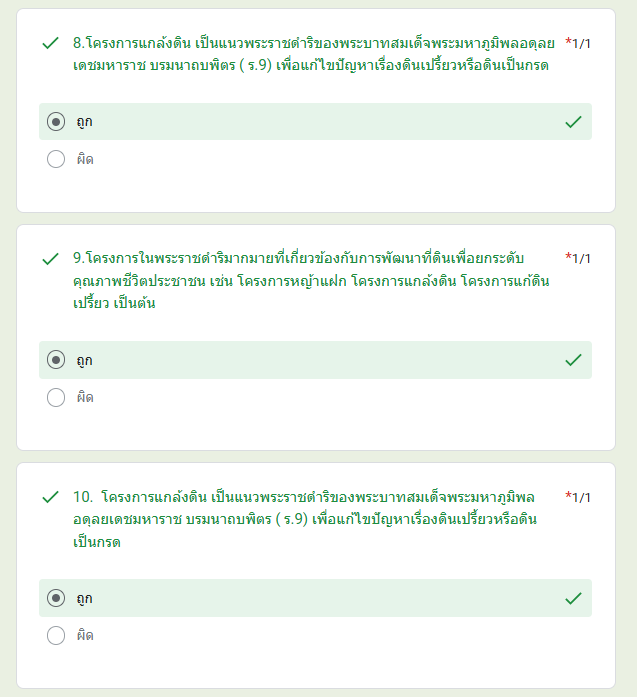Viewport: 637px width, 697px height.
Task: Click the question 8 title text
Action: pyautogui.click(x=312, y=54)
